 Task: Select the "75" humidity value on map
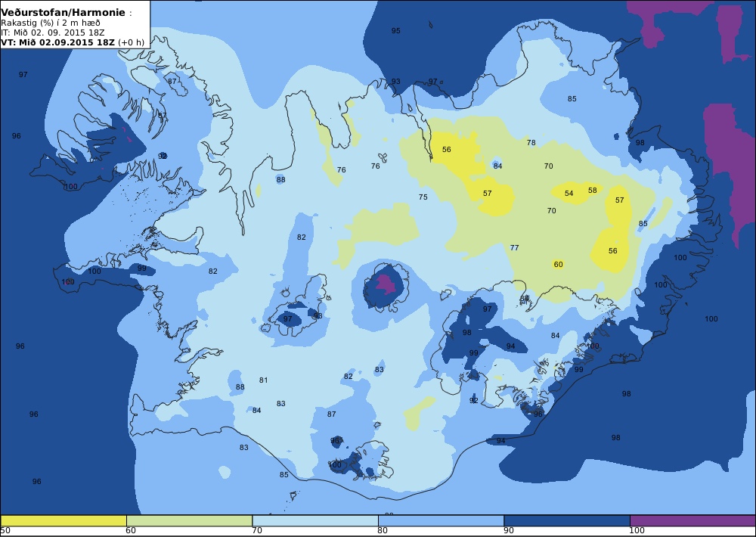[x=423, y=197]
